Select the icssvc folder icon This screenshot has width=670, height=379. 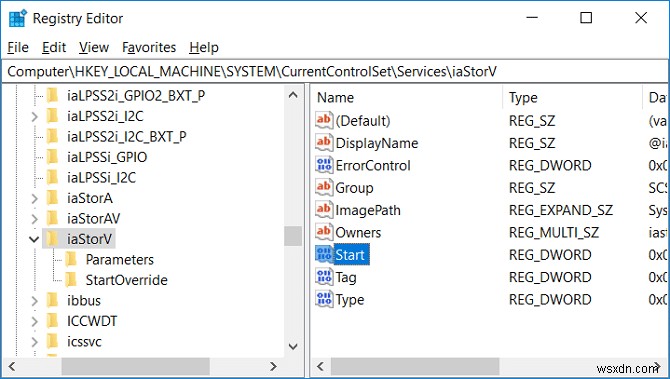(x=52, y=341)
